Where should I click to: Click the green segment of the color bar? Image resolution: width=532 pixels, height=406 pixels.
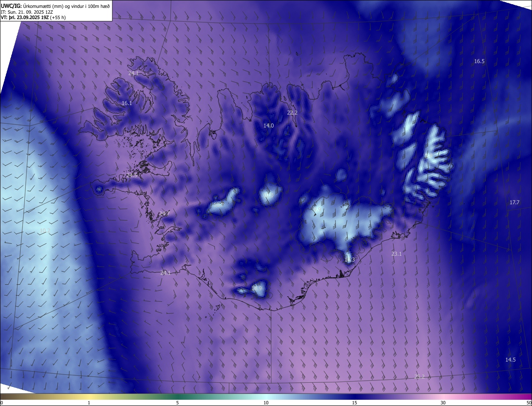tap(177, 397)
